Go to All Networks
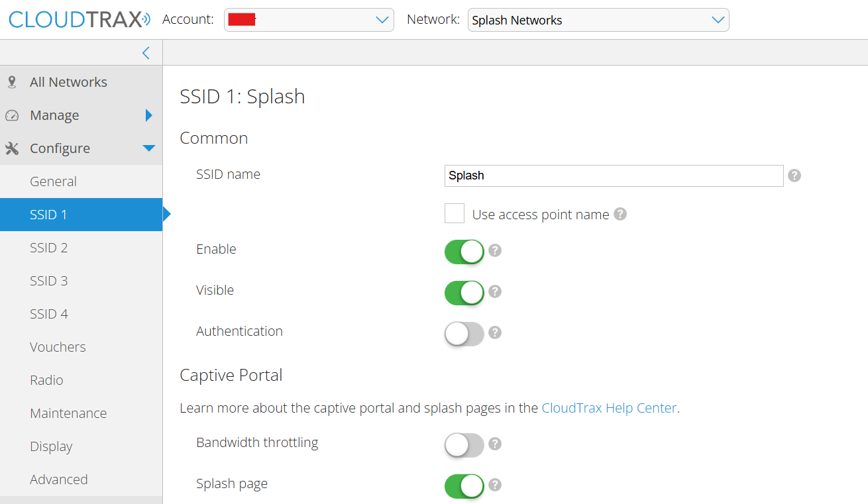Viewport: 868px width, 504px height. 68,82
